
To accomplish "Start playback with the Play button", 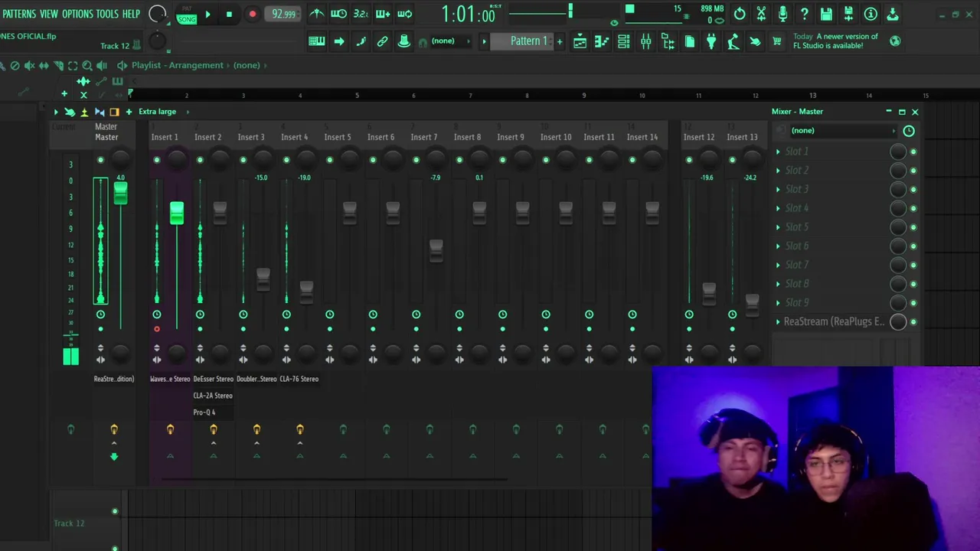I will click(x=207, y=15).
